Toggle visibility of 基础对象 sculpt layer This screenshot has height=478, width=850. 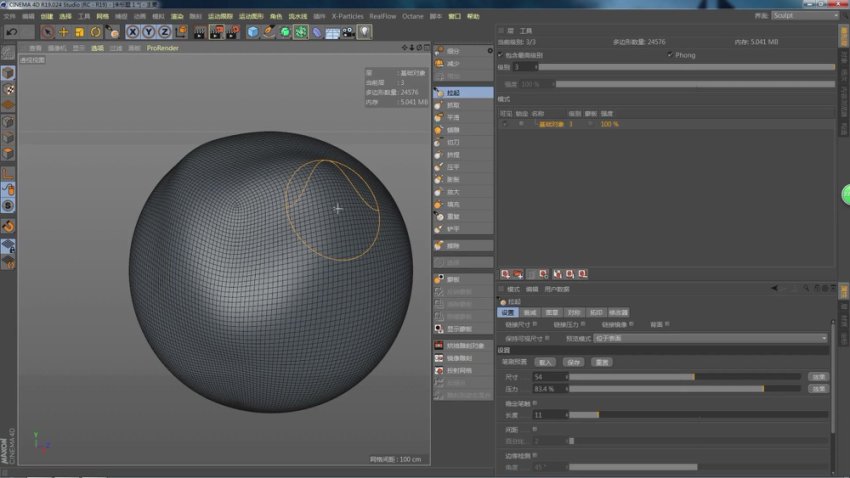coord(504,124)
